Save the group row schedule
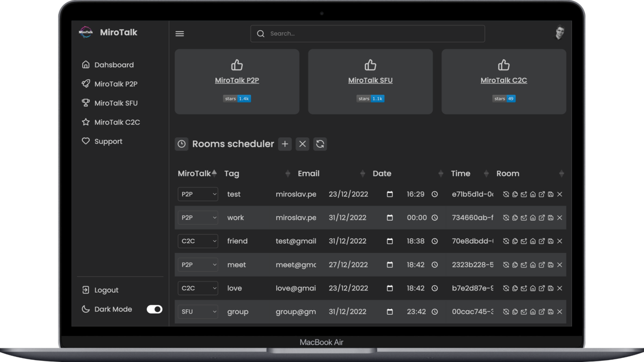The image size is (644, 362). [x=550, y=312]
